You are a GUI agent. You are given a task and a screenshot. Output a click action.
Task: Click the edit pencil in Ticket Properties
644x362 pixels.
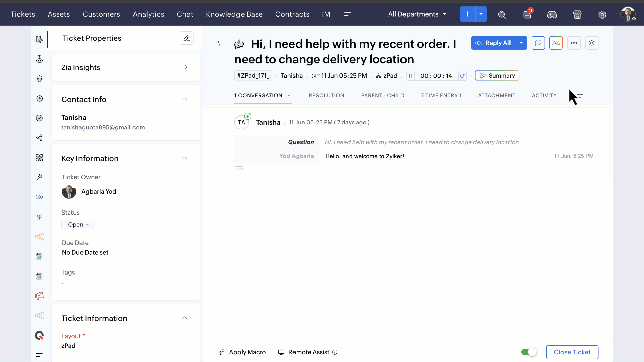point(186,38)
